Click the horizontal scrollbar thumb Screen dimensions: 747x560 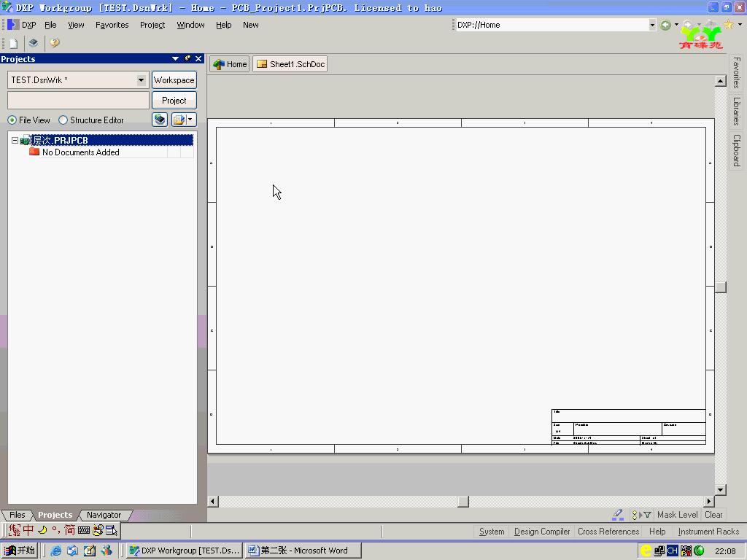[463, 502]
